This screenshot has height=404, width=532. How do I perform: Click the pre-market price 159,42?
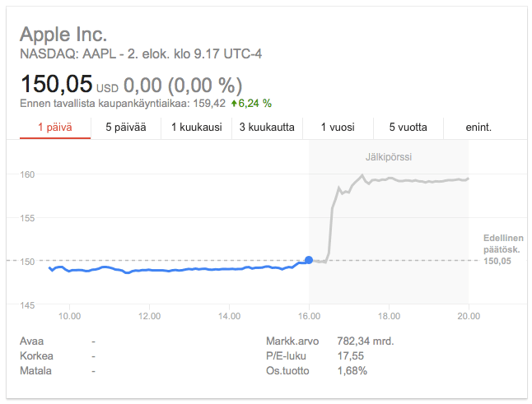tap(208, 104)
